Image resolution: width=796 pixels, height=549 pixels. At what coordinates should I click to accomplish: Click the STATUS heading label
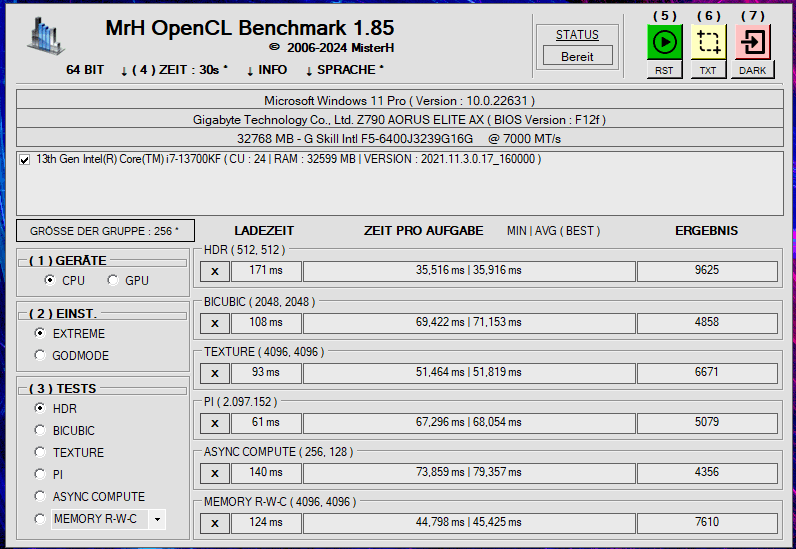click(577, 35)
